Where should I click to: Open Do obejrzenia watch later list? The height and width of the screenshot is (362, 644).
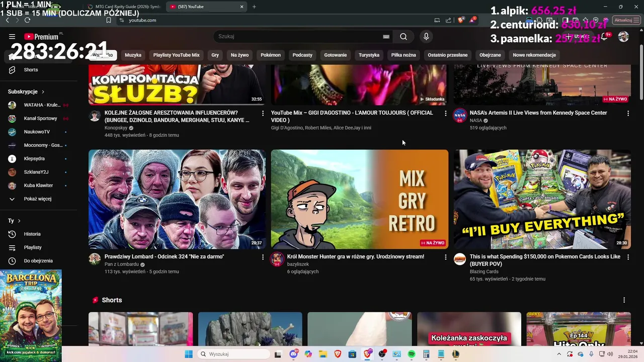click(x=39, y=260)
